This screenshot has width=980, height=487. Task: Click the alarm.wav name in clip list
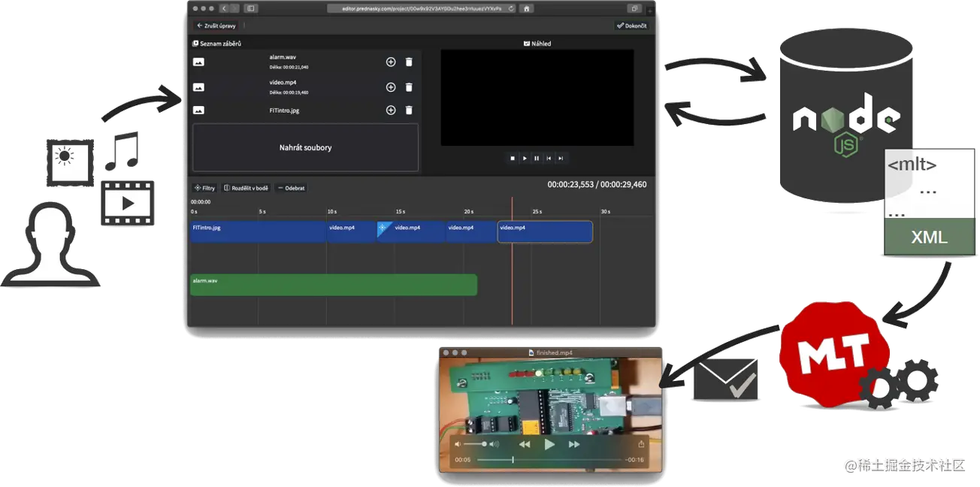point(283,57)
